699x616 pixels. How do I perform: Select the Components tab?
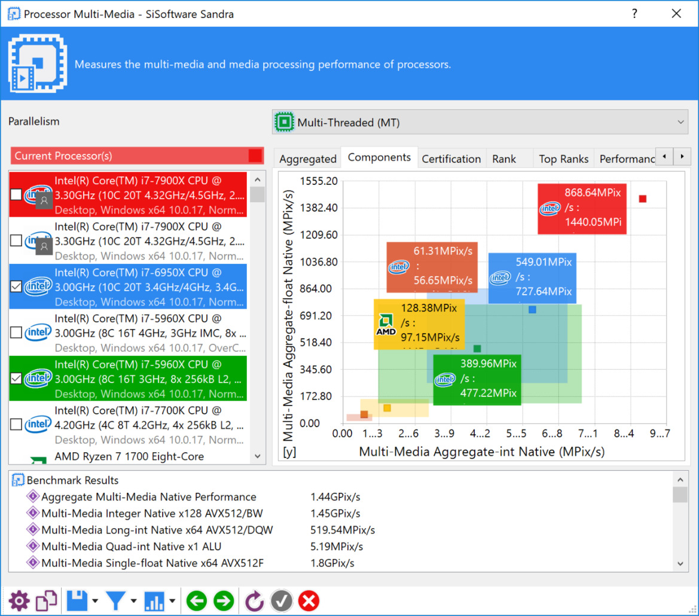point(379,157)
